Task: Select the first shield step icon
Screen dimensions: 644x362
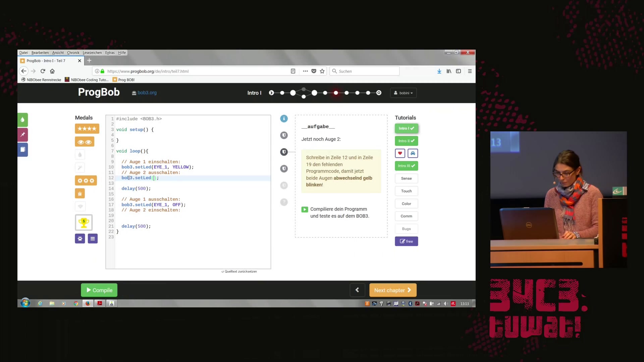Action: click(x=284, y=135)
